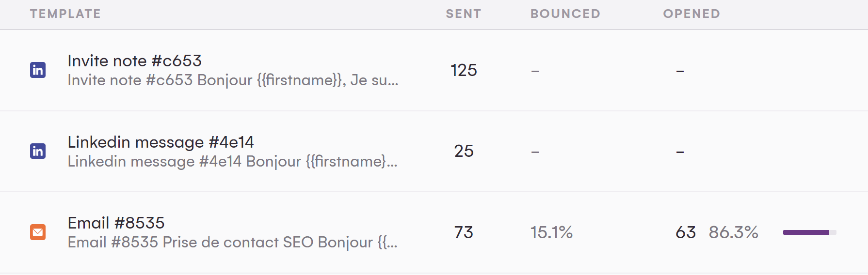This screenshot has width=868, height=275.
Task: Sort by the TEMPLATE column header
Action: pos(65,14)
